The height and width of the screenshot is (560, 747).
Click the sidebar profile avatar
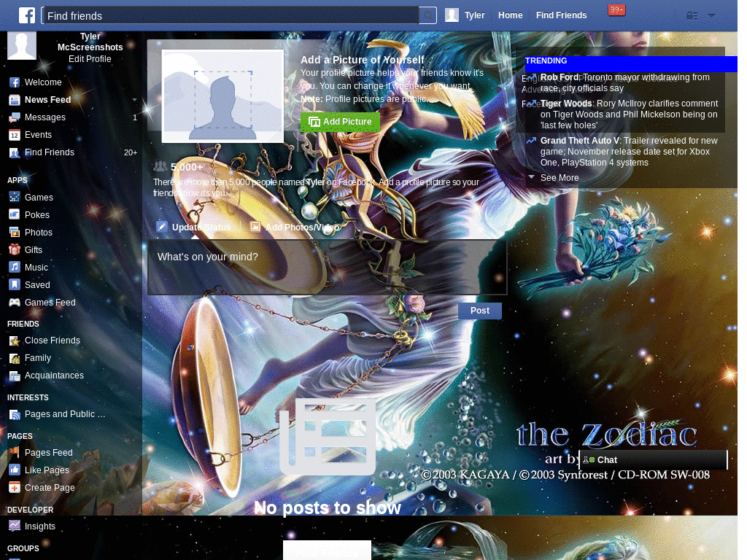(x=22, y=45)
